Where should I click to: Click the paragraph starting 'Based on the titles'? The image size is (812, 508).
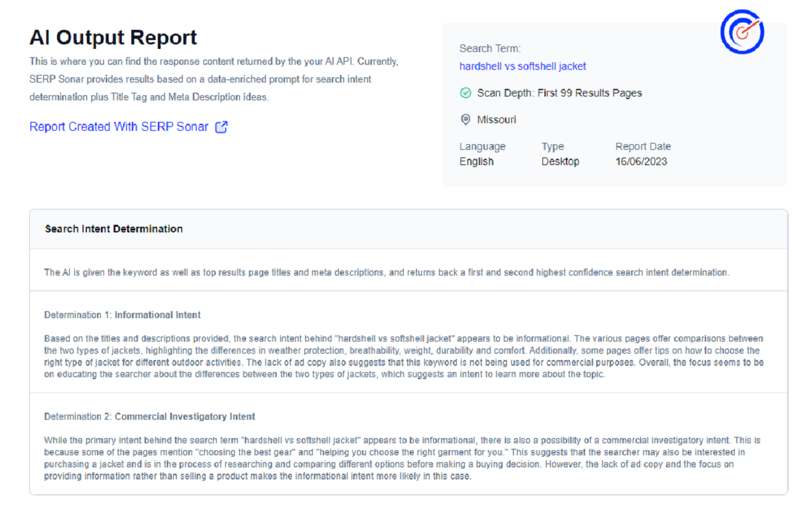pyautogui.click(x=404, y=357)
